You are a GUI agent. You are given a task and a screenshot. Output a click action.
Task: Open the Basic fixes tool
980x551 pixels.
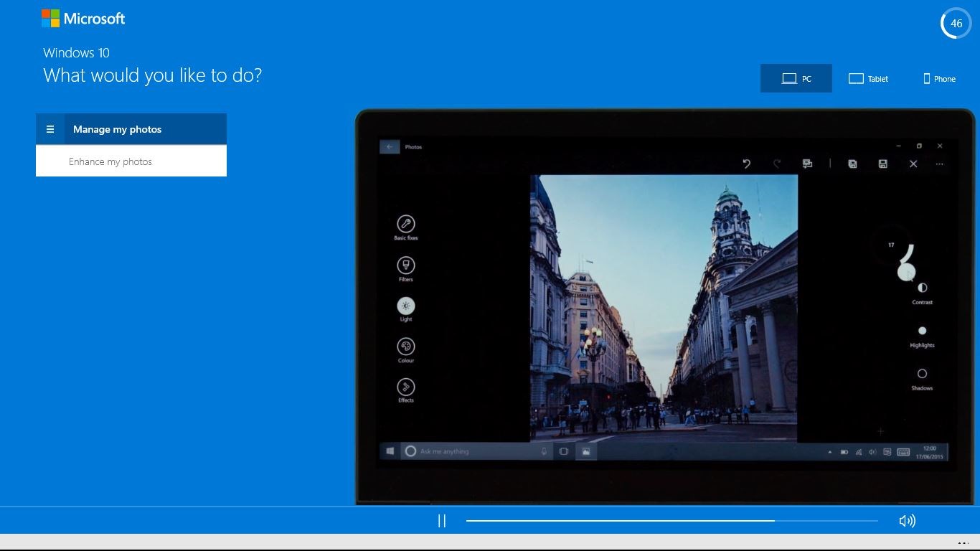[405, 225]
